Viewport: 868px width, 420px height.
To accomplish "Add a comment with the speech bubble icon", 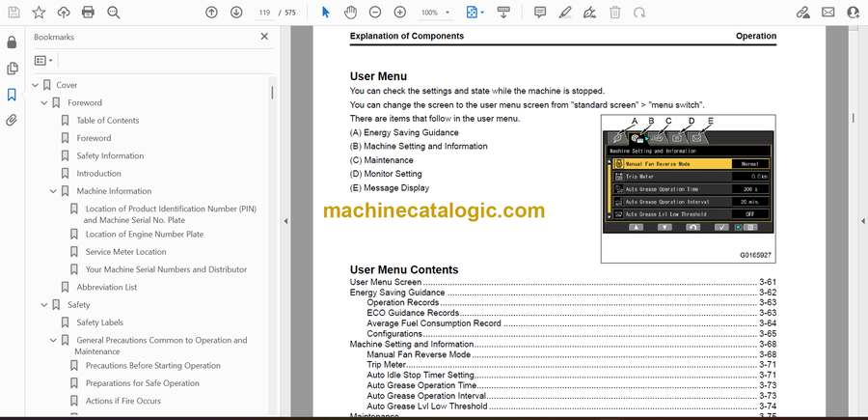I will coord(540,13).
